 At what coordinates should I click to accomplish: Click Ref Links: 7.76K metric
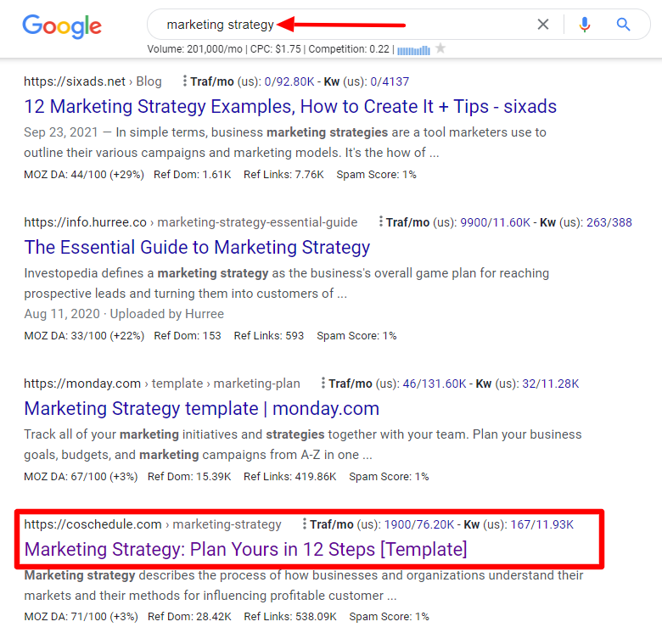point(283,174)
